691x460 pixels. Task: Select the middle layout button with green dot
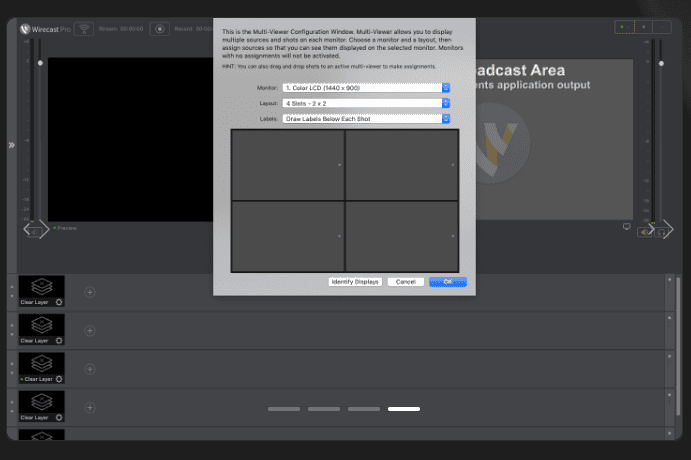click(x=644, y=27)
